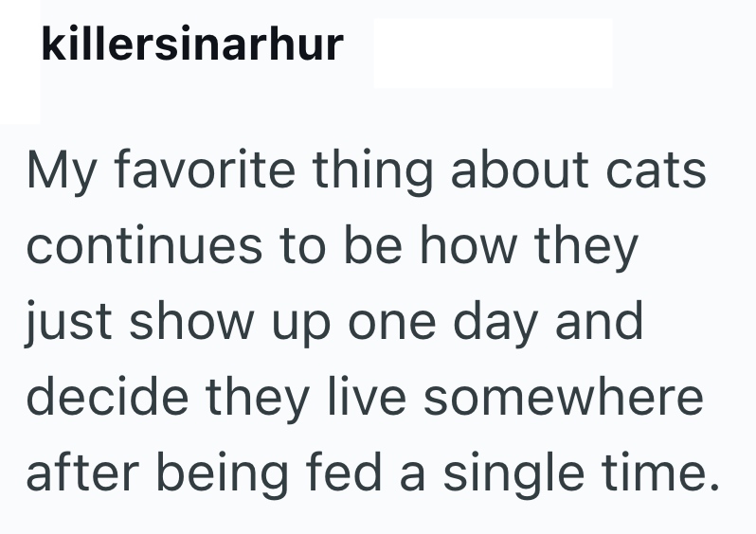Click the blank white box beside the username

point(492,53)
